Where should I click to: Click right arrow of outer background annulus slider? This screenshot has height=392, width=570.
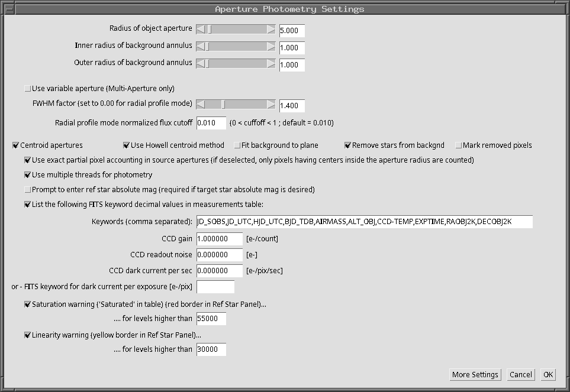point(271,64)
